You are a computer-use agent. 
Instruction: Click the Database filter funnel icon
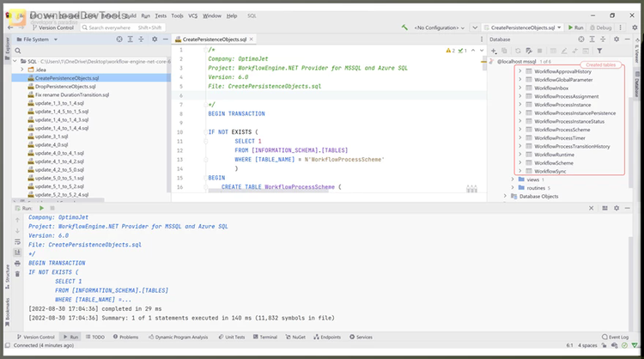(x=599, y=51)
